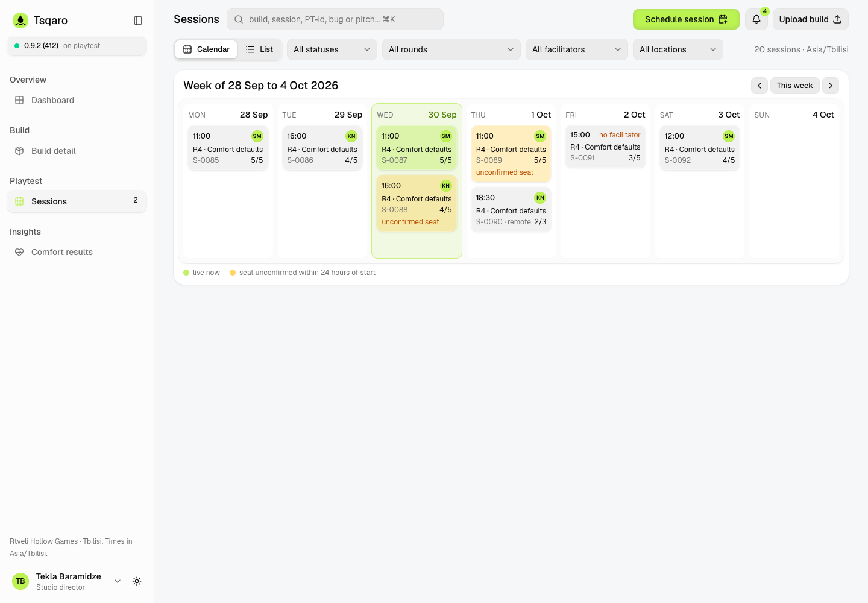The width and height of the screenshot is (868, 603).
Task: Click KN facilitator badge on S-0088
Action: coord(446,186)
